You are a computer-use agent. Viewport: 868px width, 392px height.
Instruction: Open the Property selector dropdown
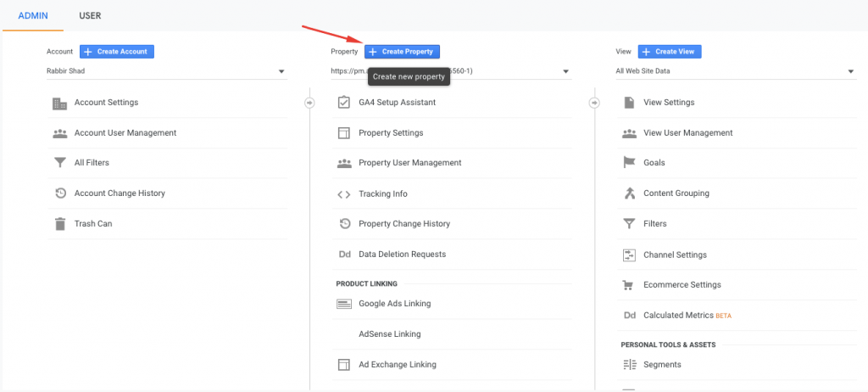pos(565,71)
